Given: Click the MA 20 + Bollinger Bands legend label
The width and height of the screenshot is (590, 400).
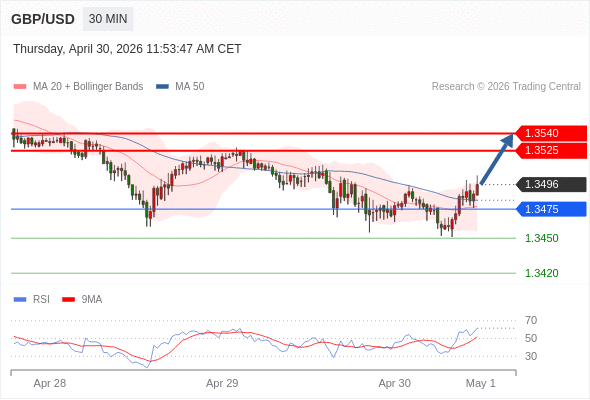Looking at the screenshot, I should pos(88,87).
